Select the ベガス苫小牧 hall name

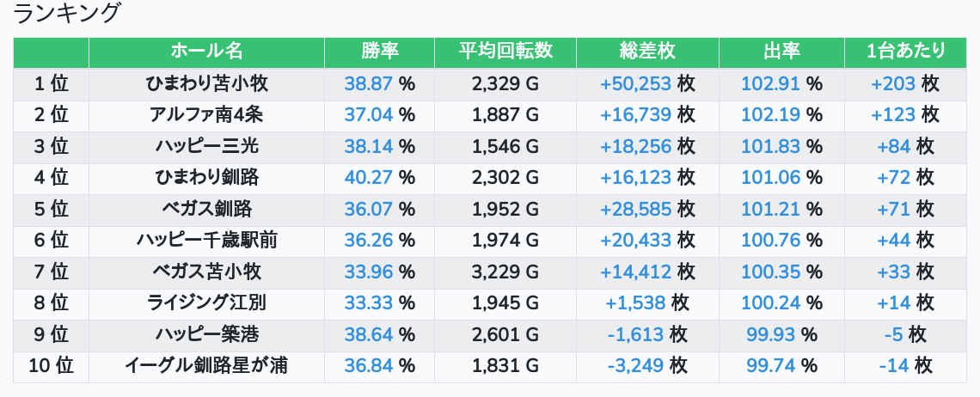pyautogui.click(x=206, y=272)
